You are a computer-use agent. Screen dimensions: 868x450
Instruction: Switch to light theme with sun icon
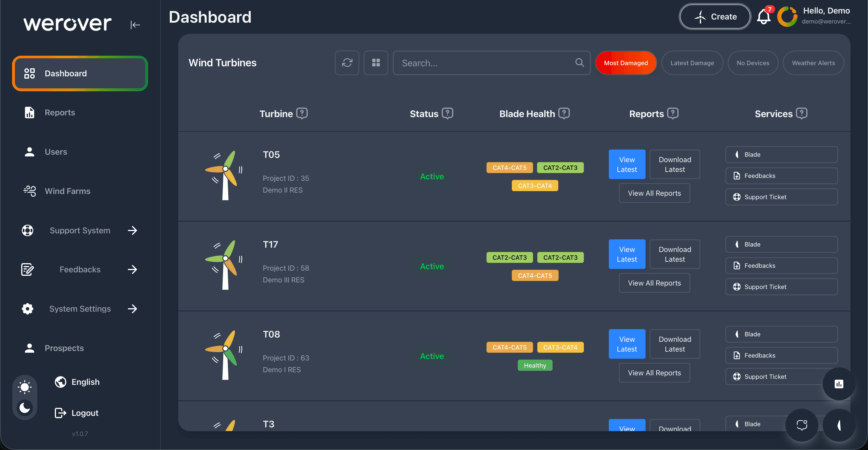click(25, 387)
